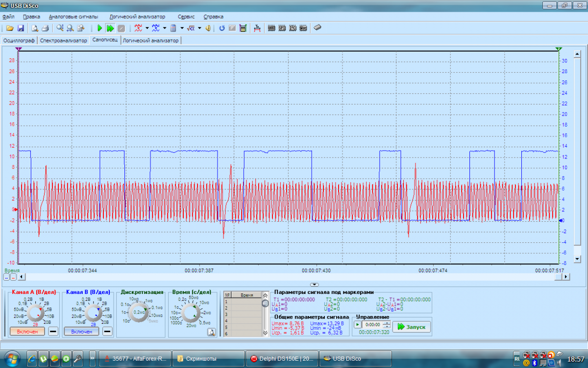Open dropdown arrow next to red waveform icon
Viewport: 588px width, 368px height.
[x=147, y=28]
